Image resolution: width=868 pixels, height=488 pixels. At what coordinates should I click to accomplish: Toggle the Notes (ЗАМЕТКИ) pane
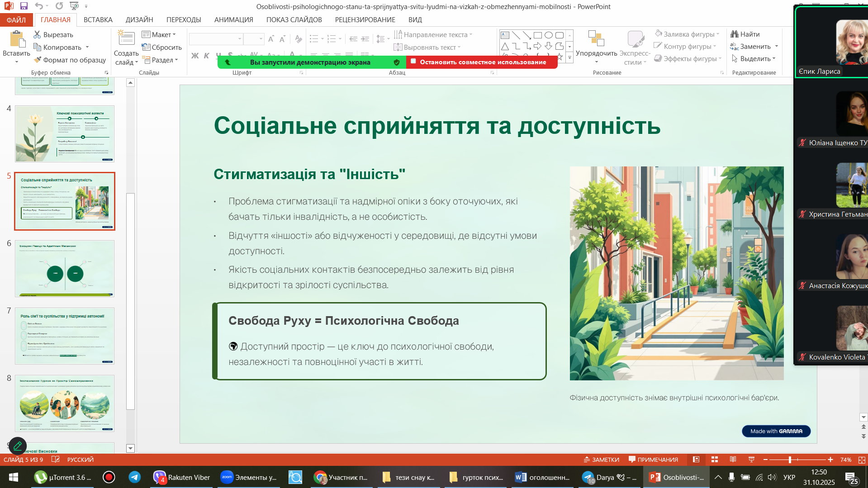601,460
